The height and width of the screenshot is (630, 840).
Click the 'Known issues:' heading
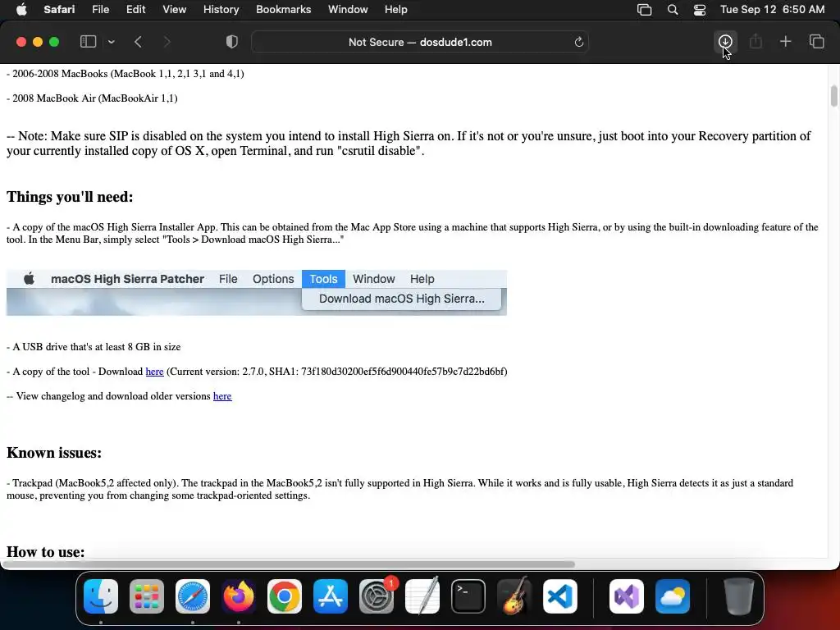tap(54, 453)
